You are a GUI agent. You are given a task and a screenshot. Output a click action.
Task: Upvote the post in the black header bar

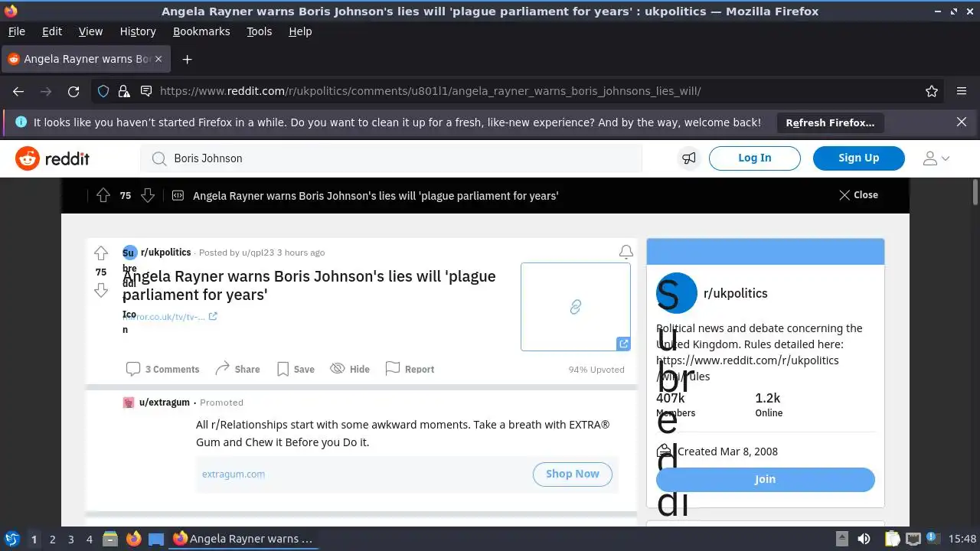coord(103,195)
